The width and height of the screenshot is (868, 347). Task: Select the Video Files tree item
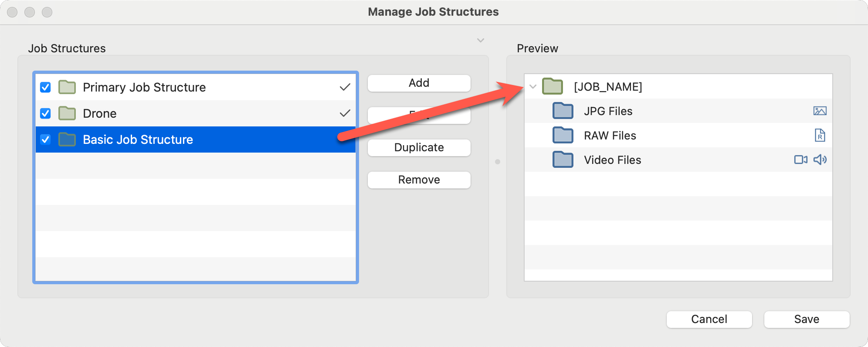click(612, 160)
